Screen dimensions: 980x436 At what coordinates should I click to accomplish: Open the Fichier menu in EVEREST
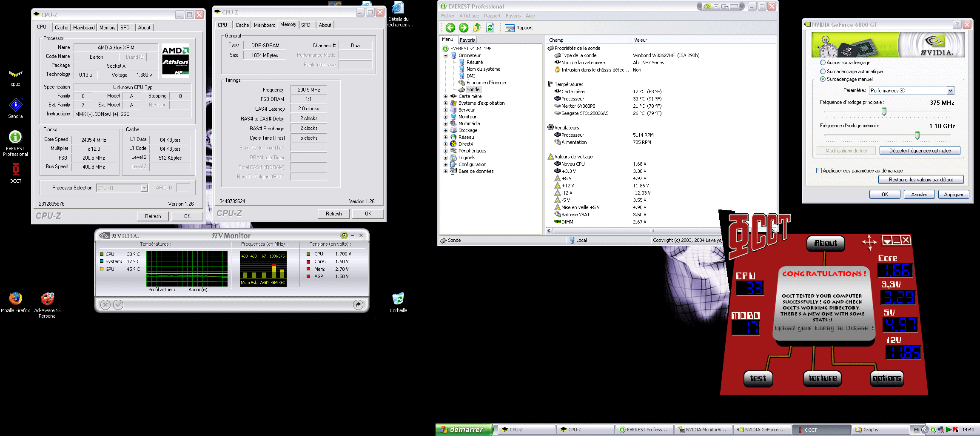(447, 16)
